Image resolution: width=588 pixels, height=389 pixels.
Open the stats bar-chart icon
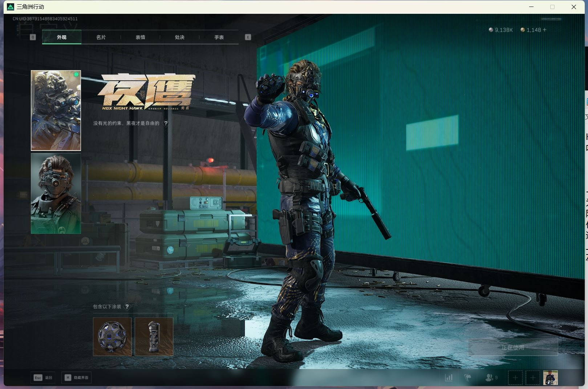point(449,378)
